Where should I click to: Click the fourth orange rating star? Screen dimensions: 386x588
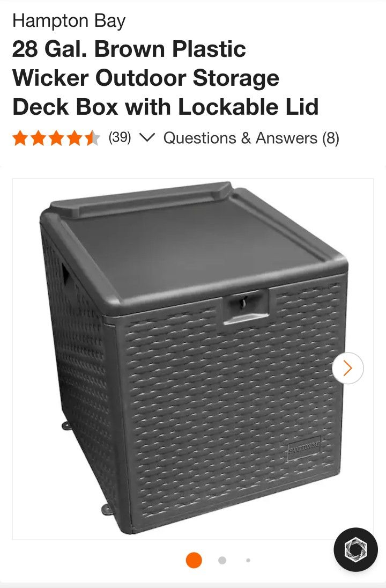pyautogui.click(x=74, y=138)
